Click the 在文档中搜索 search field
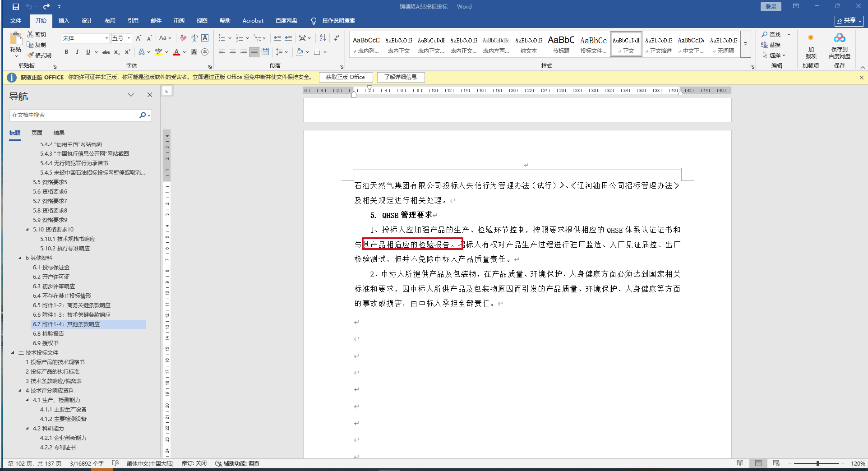 [x=74, y=115]
